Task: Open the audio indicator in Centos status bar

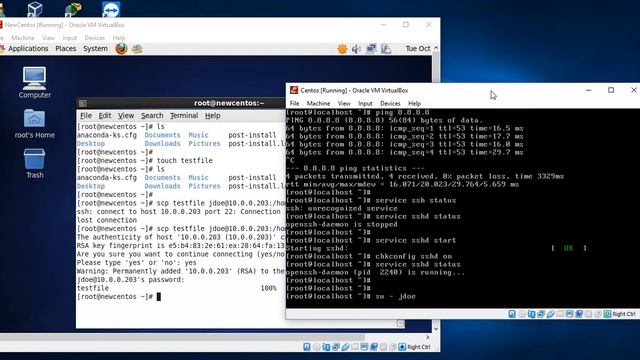Action: (531, 314)
